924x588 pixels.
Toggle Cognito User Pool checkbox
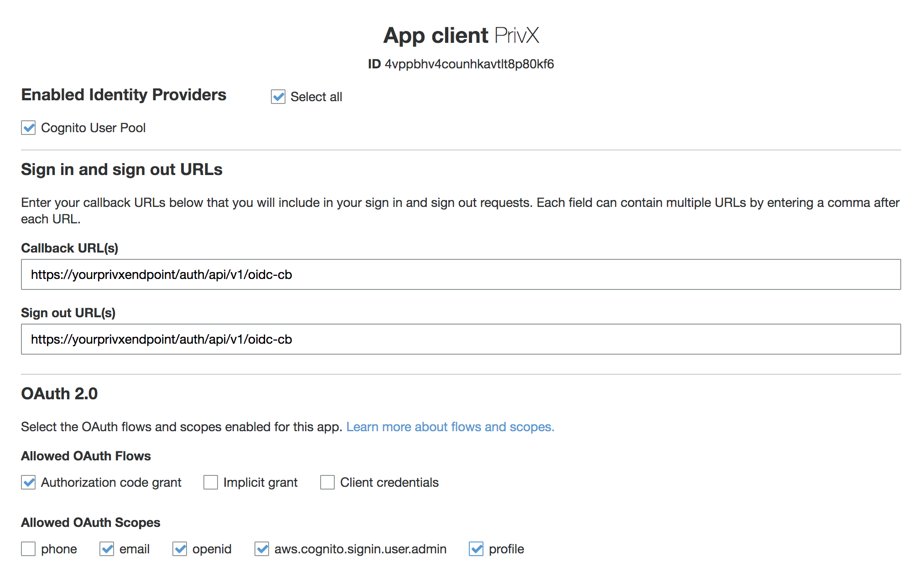pos(28,128)
